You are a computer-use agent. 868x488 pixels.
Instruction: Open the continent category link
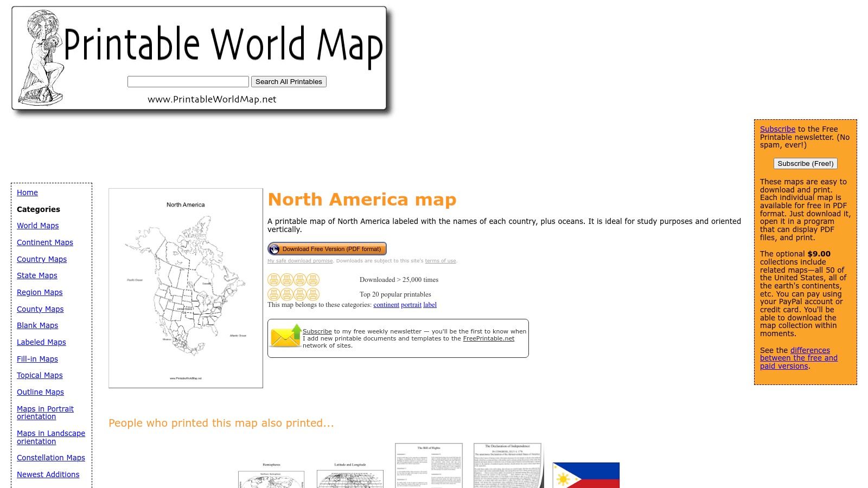tap(386, 305)
